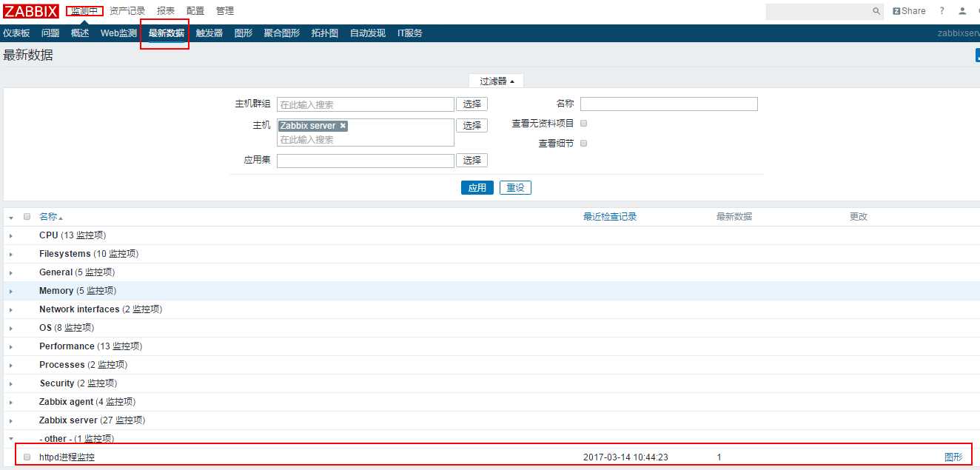
Task: Click the top search input box
Action: tap(818, 11)
